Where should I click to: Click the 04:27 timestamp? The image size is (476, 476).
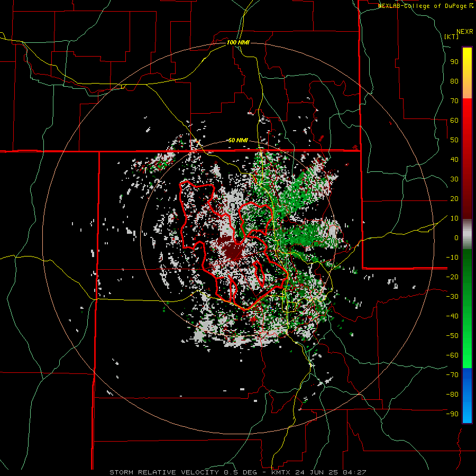click(354, 472)
